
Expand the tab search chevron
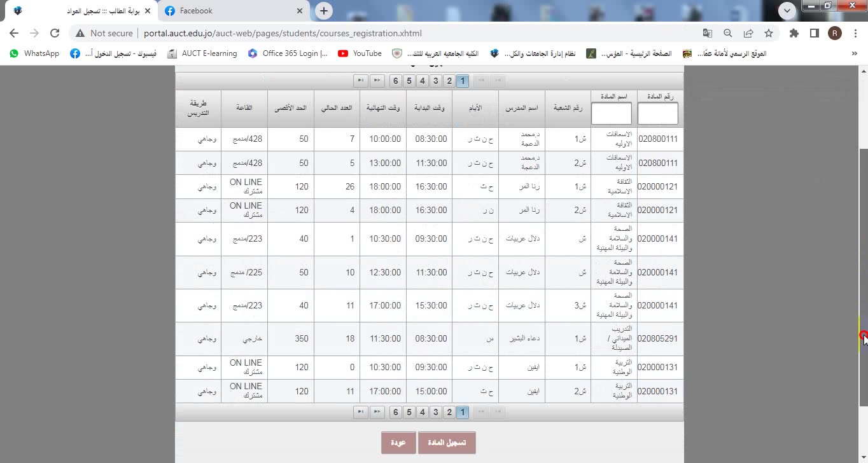coord(788,10)
